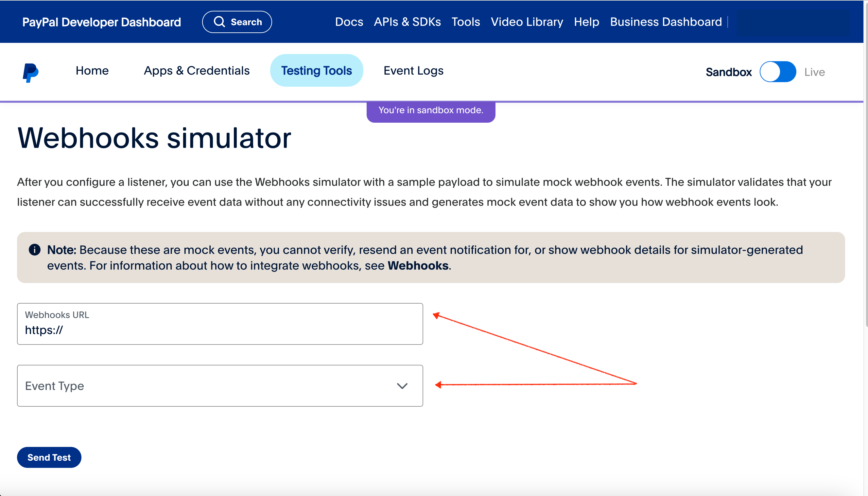Open the Home tab
Screen dimensions: 868x496
pos(92,71)
